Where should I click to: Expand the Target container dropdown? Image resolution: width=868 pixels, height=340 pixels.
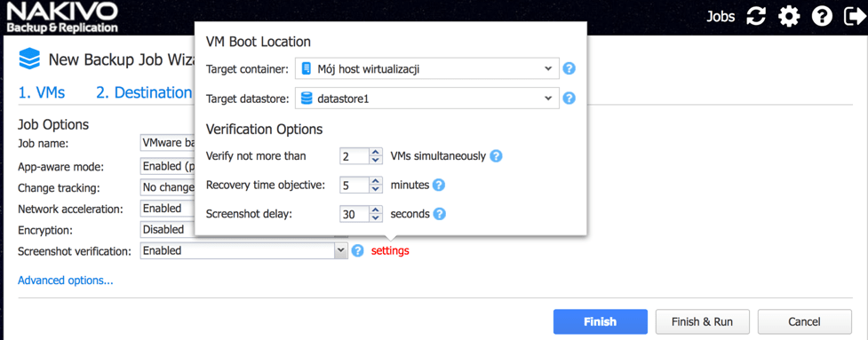pyautogui.click(x=426, y=69)
